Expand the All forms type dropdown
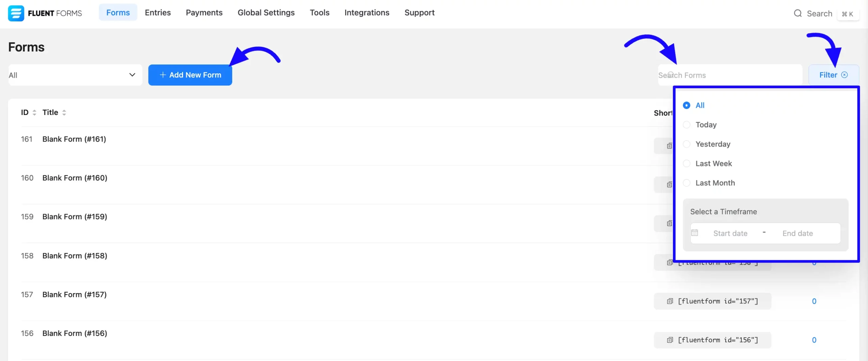 coord(75,75)
